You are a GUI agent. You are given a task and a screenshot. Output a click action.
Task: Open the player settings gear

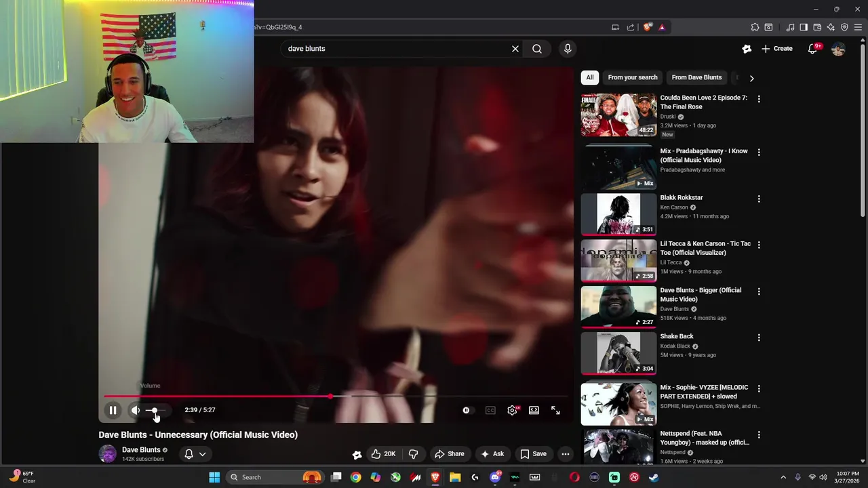(513, 410)
